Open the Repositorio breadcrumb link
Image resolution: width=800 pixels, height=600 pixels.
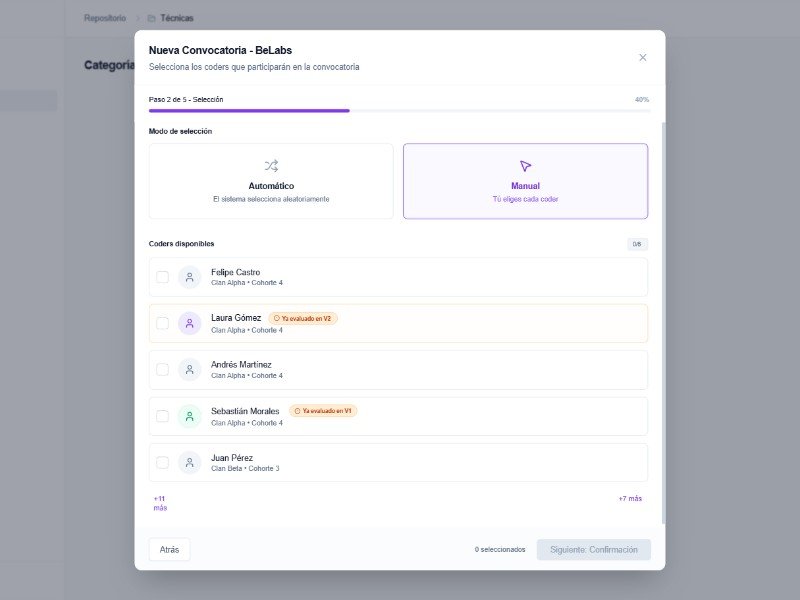pos(105,18)
